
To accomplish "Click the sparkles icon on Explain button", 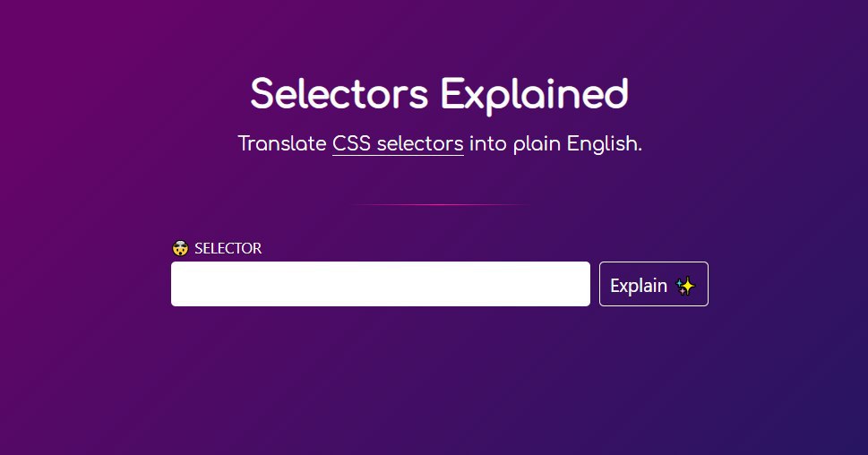I will tap(685, 286).
